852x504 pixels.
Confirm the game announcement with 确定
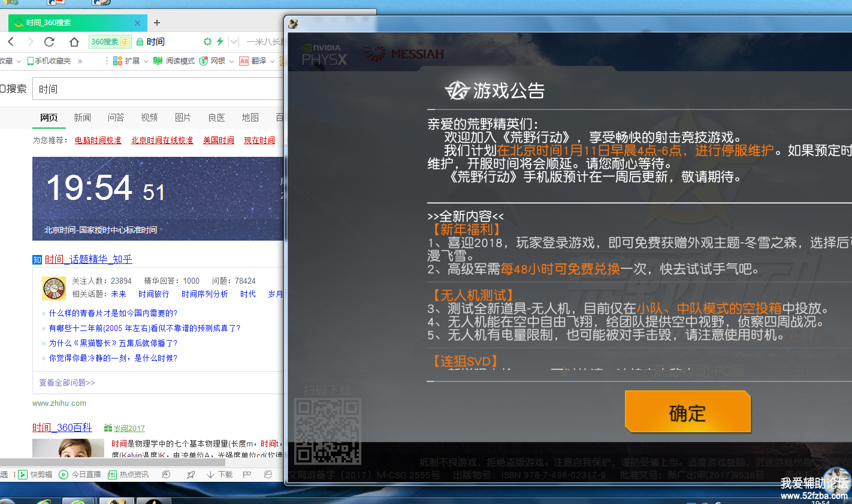click(687, 412)
